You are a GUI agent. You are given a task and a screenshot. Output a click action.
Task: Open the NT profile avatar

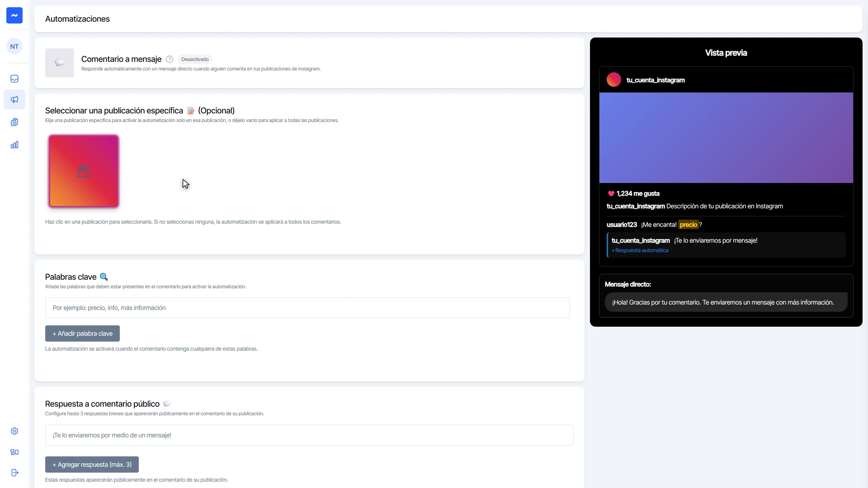pos(14,47)
